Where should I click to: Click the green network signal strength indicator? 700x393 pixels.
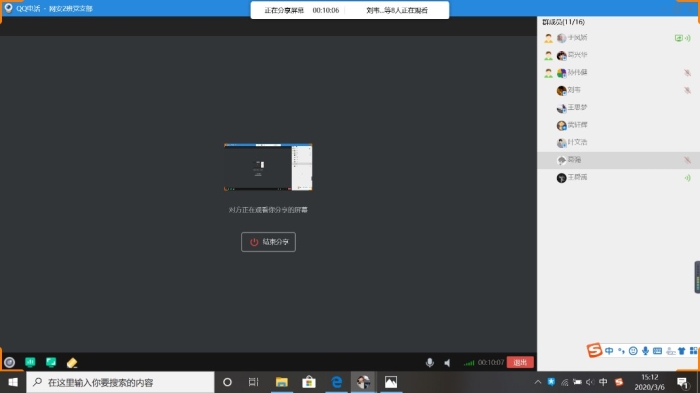pyautogui.click(x=469, y=363)
